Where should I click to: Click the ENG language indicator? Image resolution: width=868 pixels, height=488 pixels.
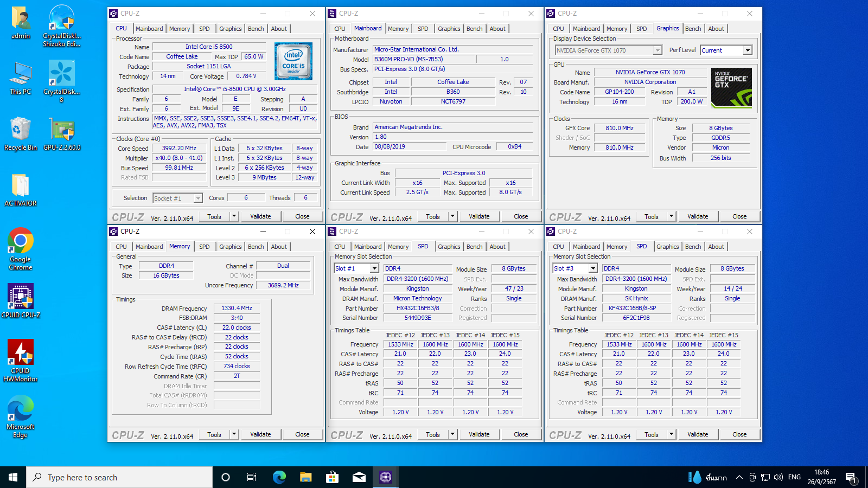[794, 477]
